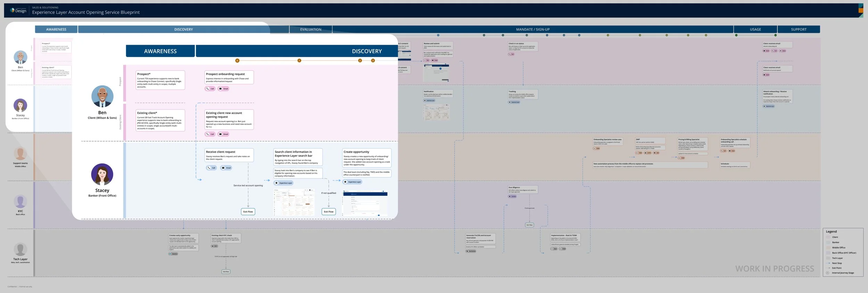Click the Middle Office color swatch in the Legend

828,248
